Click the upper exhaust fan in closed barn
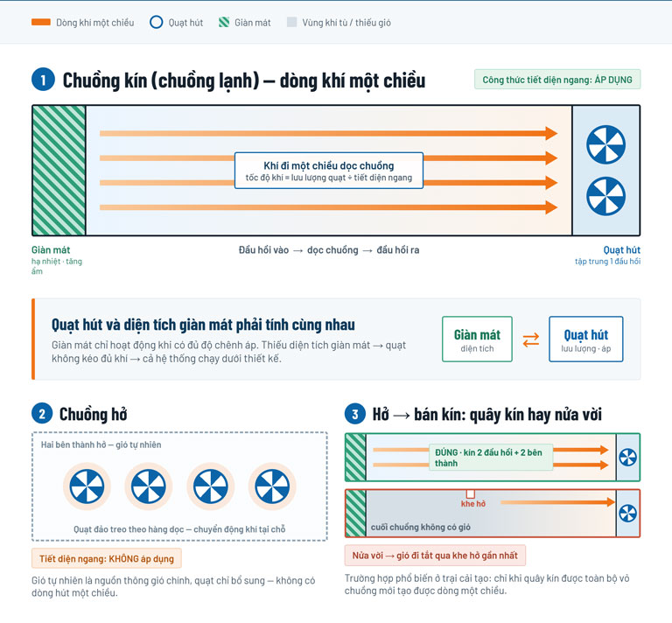 tap(605, 144)
